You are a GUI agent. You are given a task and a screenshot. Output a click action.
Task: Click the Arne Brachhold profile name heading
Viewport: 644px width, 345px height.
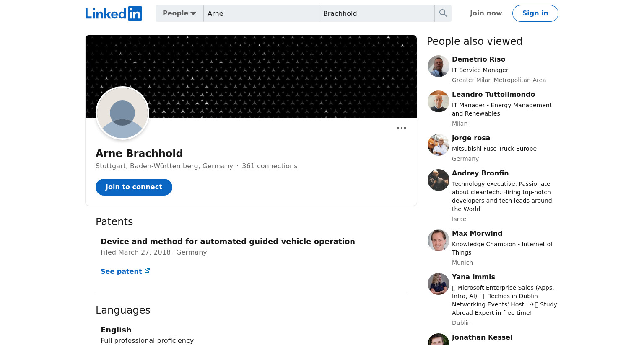click(x=139, y=153)
